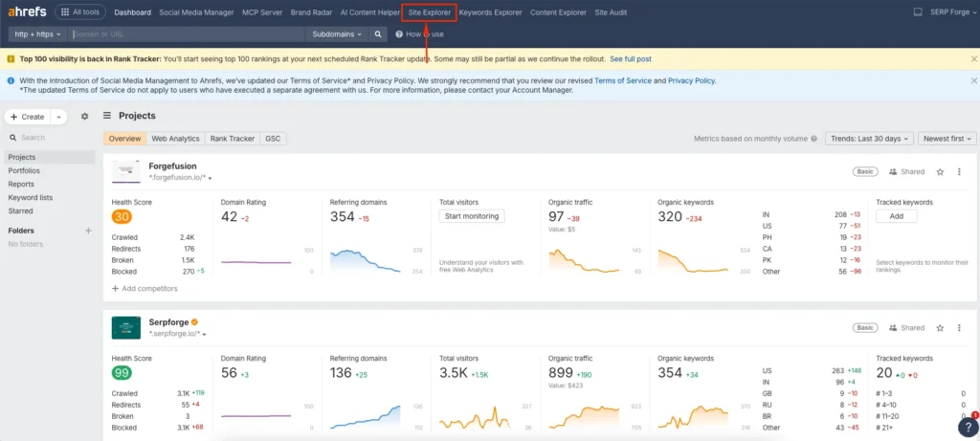Toggle favorite star on the Serpforge project
The image size is (980, 441).
pyautogui.click(x=940, y=328)
